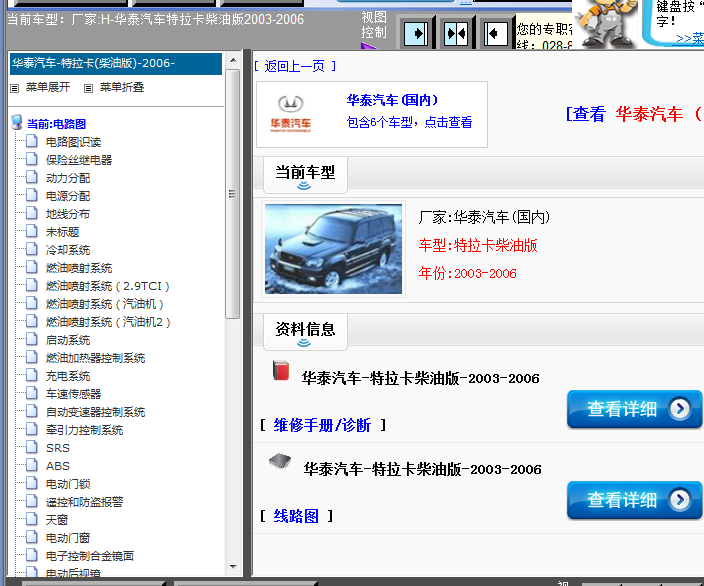704x586 pixels.
Task: Click 查看详细 button for 维修手册/诊断
Action: click(634, 409)
